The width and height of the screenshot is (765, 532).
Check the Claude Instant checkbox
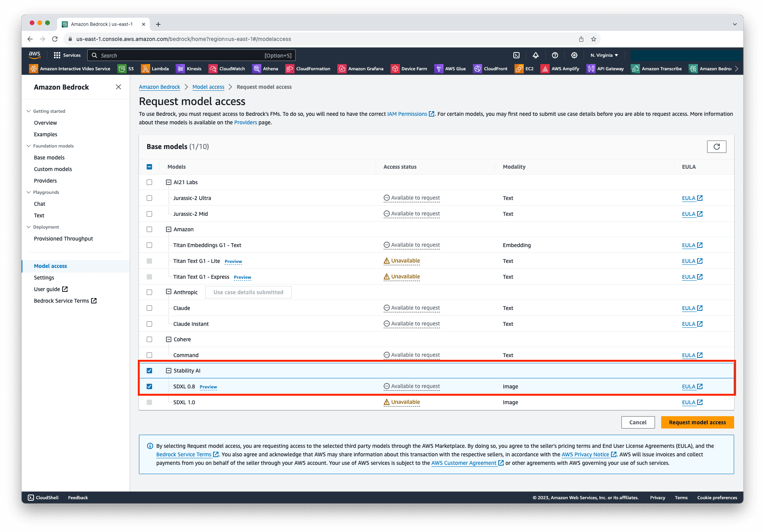click(x=149, y=324)
